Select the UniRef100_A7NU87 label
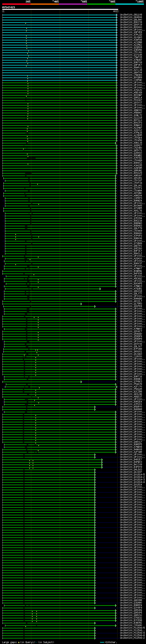Screen dimensions: 146x644 pos(131,60)
